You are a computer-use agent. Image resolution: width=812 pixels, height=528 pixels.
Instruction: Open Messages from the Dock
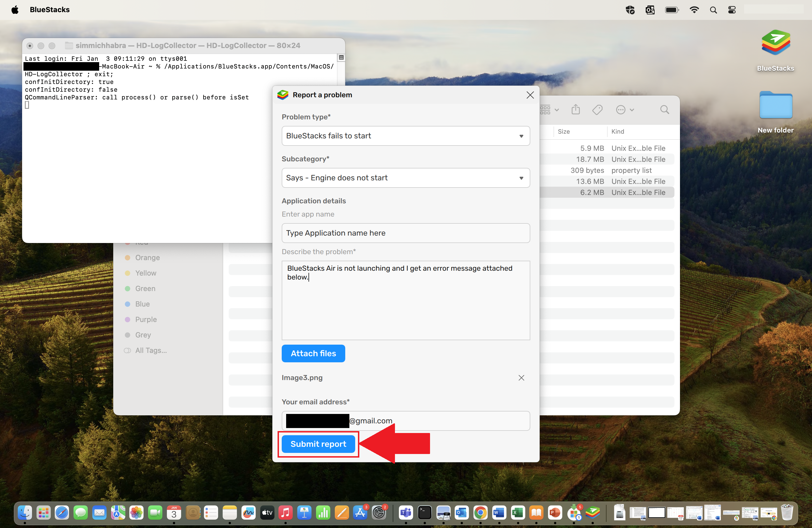click(x=81, y=513)
